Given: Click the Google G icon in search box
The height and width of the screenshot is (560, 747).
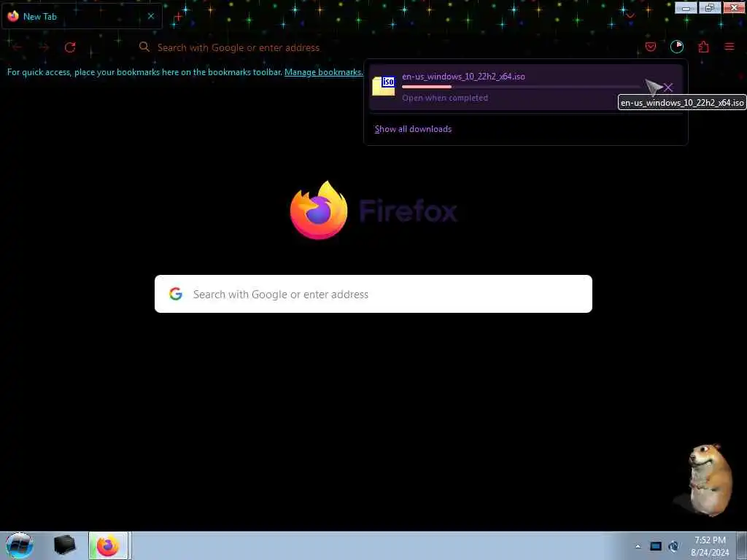Looking at the screenshot, I should coord(176,294).
